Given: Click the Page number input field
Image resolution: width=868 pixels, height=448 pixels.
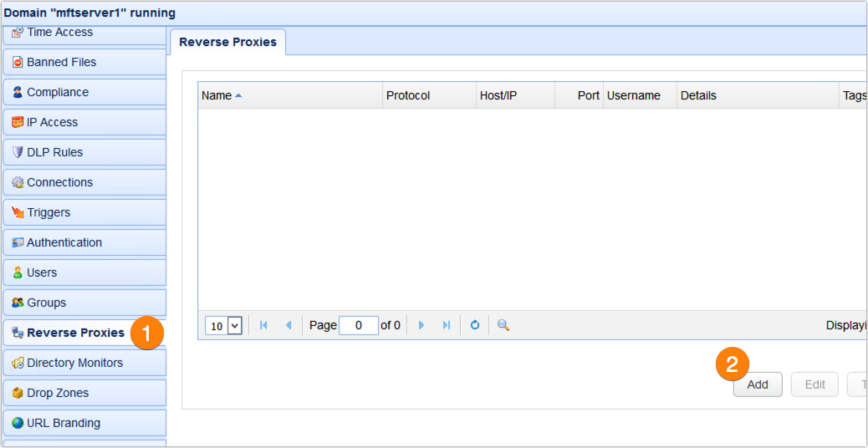Looking at the screenshot, I should (358, 325).
